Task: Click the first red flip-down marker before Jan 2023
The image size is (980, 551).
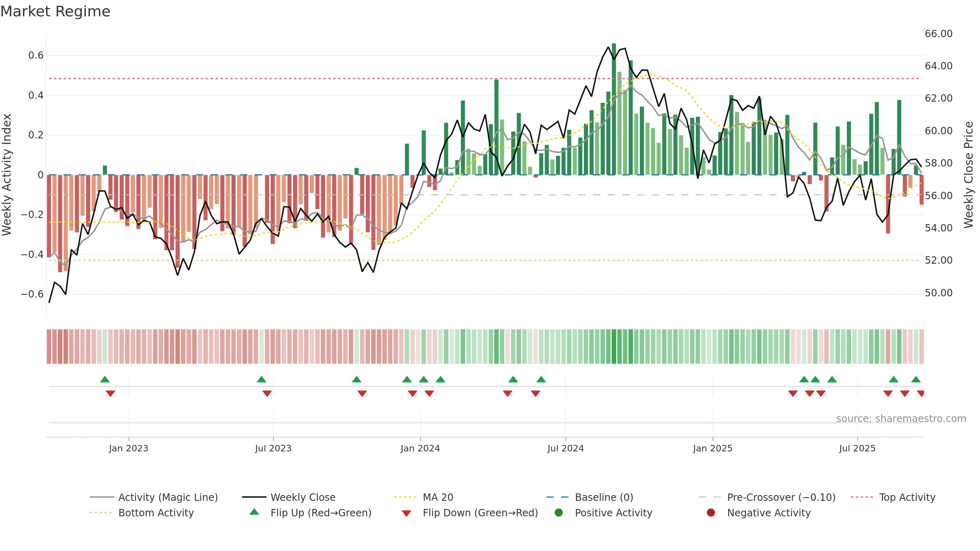Action: [110, 393]
